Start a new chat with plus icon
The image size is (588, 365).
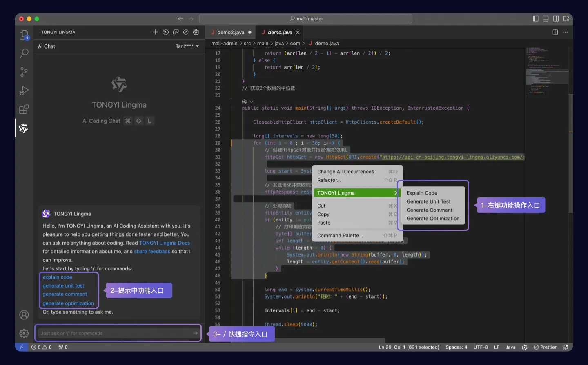click(155, 32)
